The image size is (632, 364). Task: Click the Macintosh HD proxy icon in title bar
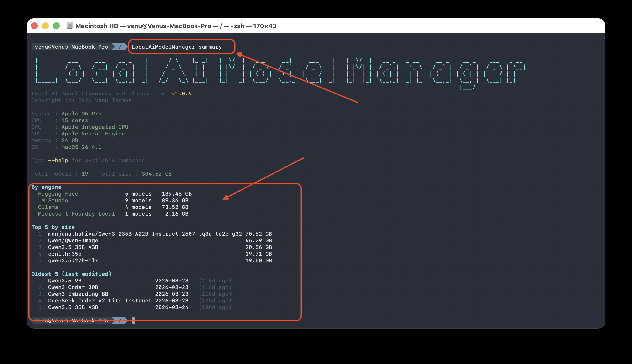click(69, 26)
